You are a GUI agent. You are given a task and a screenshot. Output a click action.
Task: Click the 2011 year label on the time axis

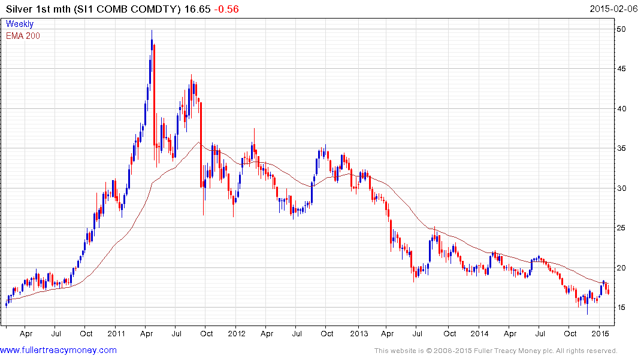pos(116,333)
